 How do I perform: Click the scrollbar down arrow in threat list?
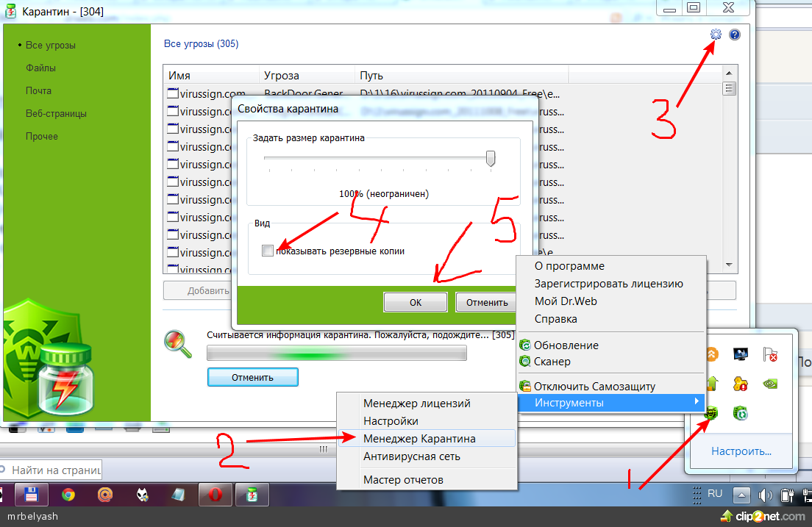point(729,265)
